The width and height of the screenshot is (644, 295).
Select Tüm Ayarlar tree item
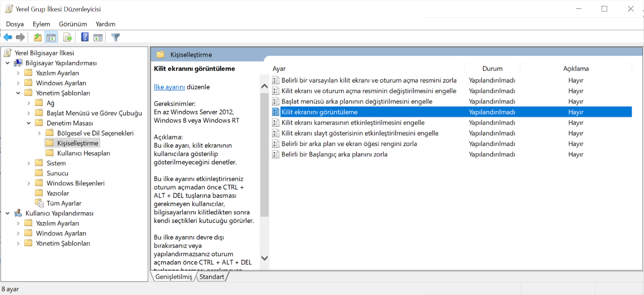click(64, 203)
